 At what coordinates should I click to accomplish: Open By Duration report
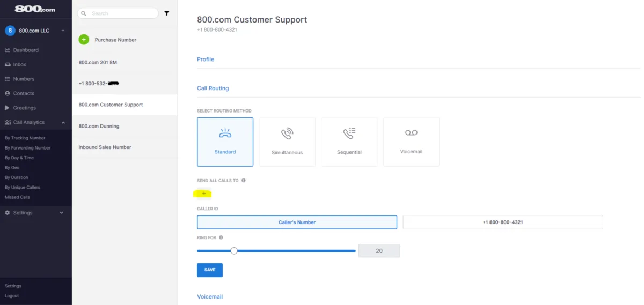tap(17, 177)
